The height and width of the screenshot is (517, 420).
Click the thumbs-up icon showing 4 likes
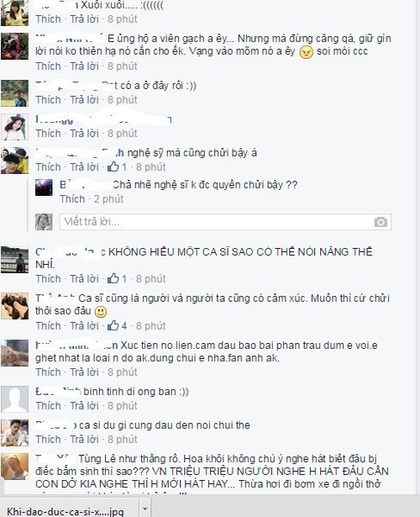pos(113,326)
